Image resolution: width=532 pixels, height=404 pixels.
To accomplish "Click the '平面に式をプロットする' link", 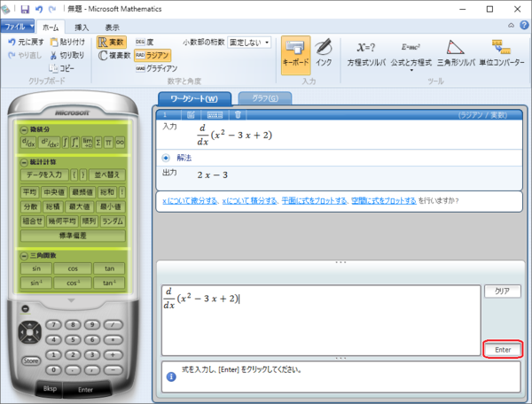I will (315, 201).
